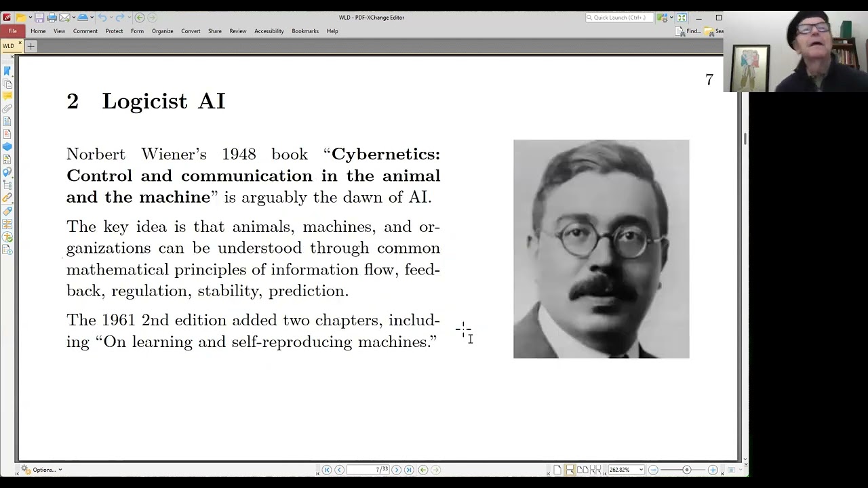Click the page number field showing 7/33
Image resolution: width=868 pixels, height=488 pixels.
[x=368, y=470]
